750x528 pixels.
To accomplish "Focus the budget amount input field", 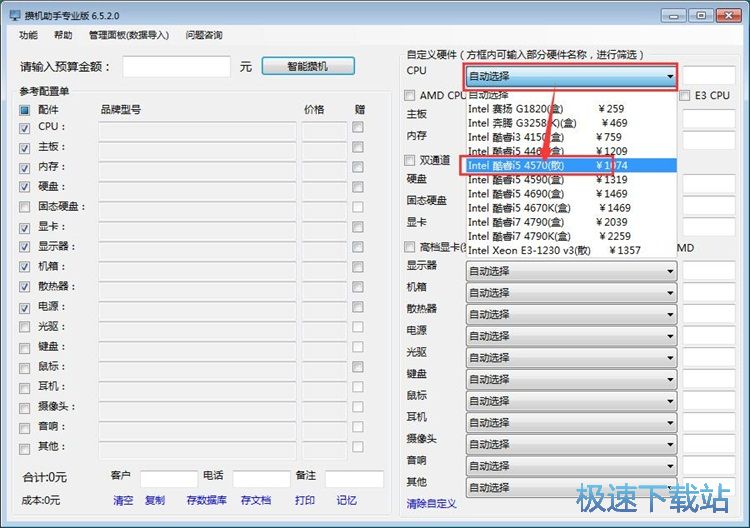I will [176, 66].
